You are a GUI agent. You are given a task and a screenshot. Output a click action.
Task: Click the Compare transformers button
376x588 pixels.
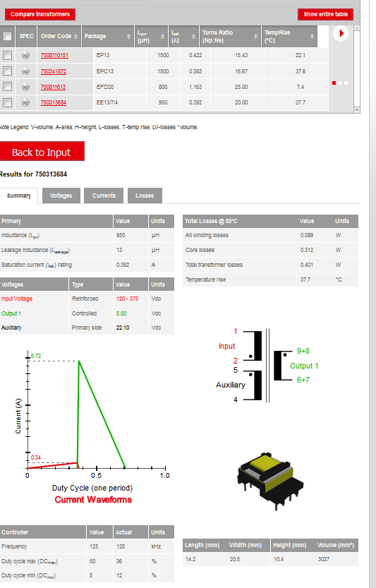pos(40,14)
